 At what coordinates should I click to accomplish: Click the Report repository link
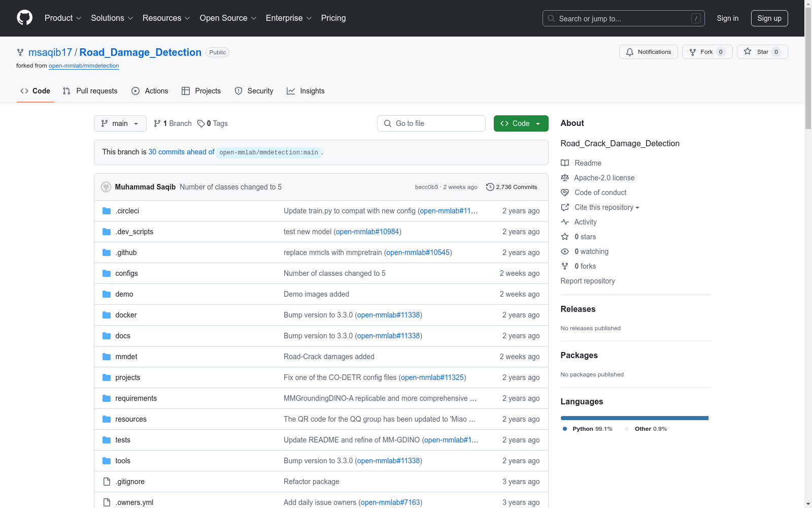pos(588,281)
